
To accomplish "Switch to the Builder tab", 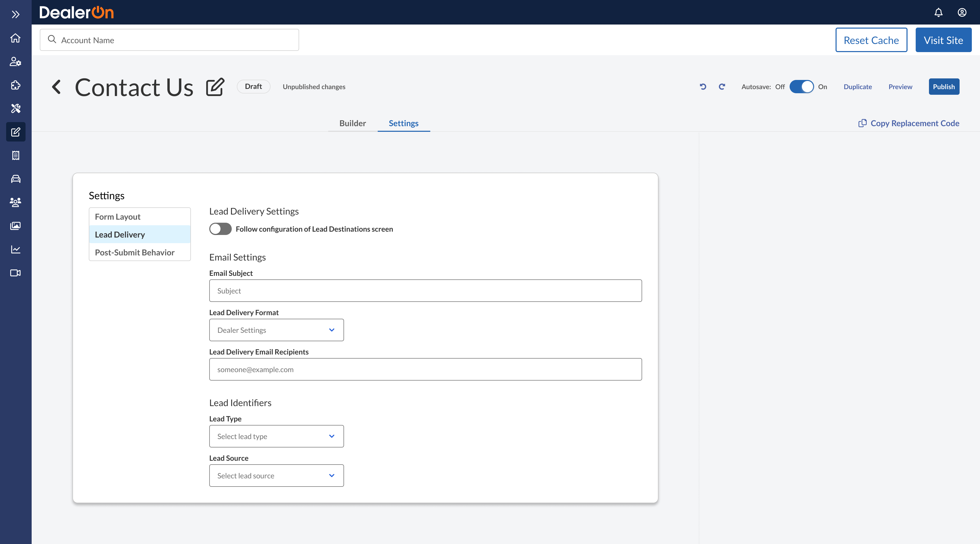I will coord(352,123).
